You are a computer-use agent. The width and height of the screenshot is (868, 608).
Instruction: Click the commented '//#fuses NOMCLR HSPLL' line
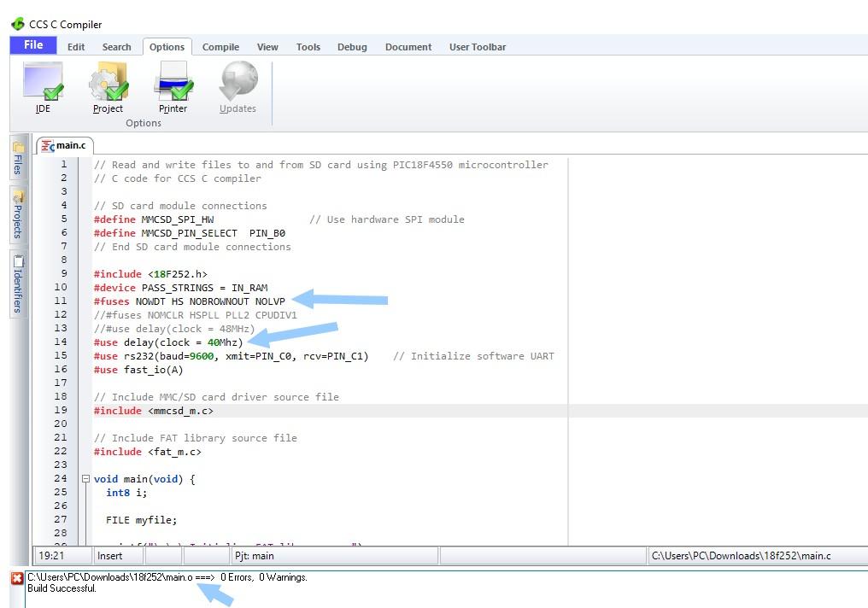pyautogui.click(x=196, y=315)
